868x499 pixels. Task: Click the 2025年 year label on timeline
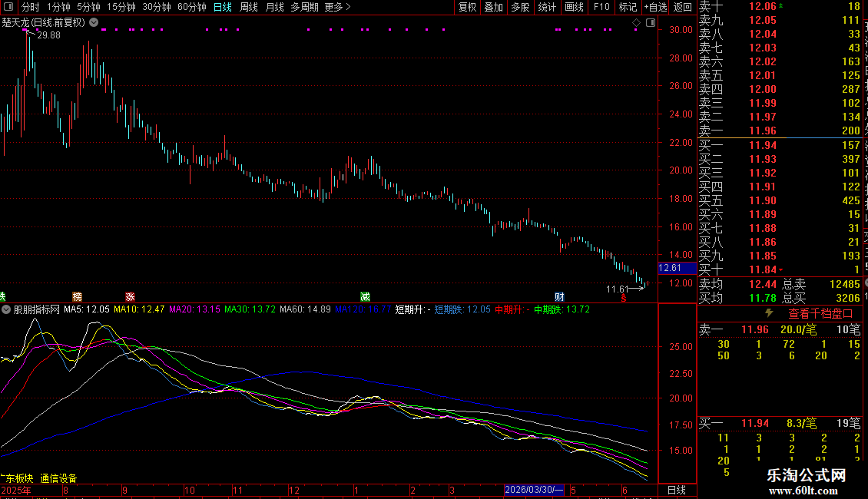pyautogui.click(x=16, y=490)
